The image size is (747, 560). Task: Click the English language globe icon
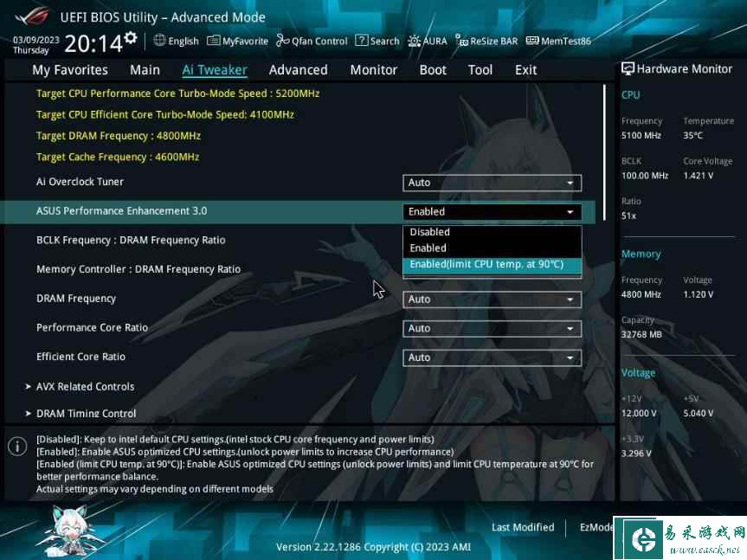pos(159,41)
